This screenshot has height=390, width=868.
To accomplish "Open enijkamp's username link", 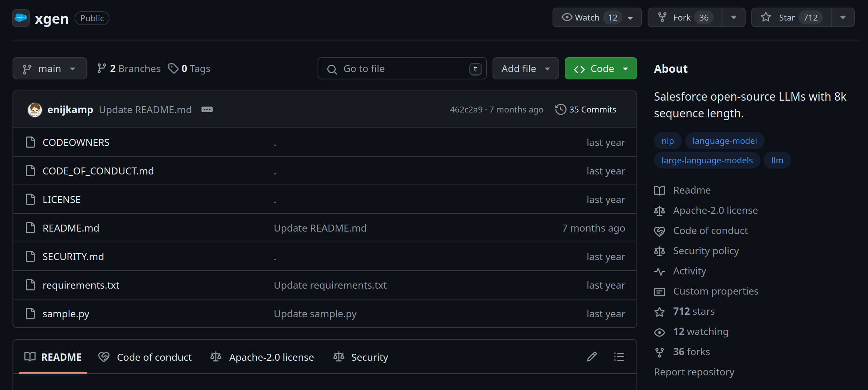I will point(70,110).
